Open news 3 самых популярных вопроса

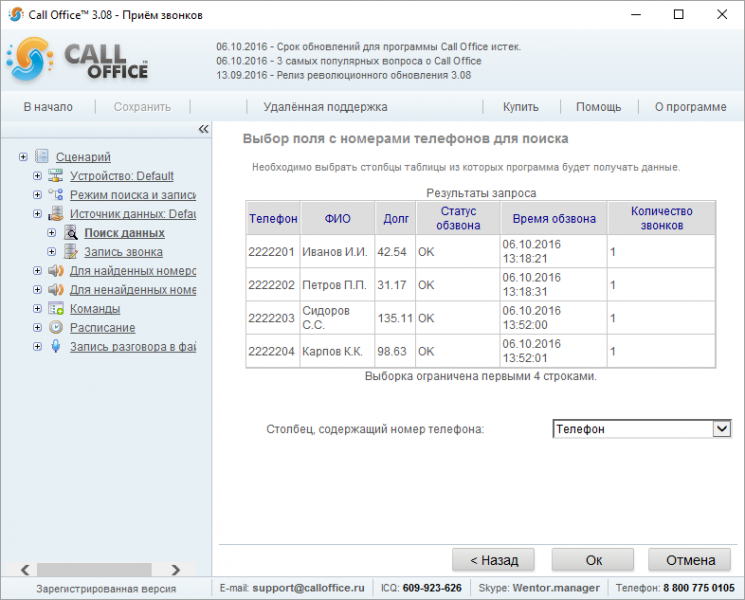(x=348, y=61)
